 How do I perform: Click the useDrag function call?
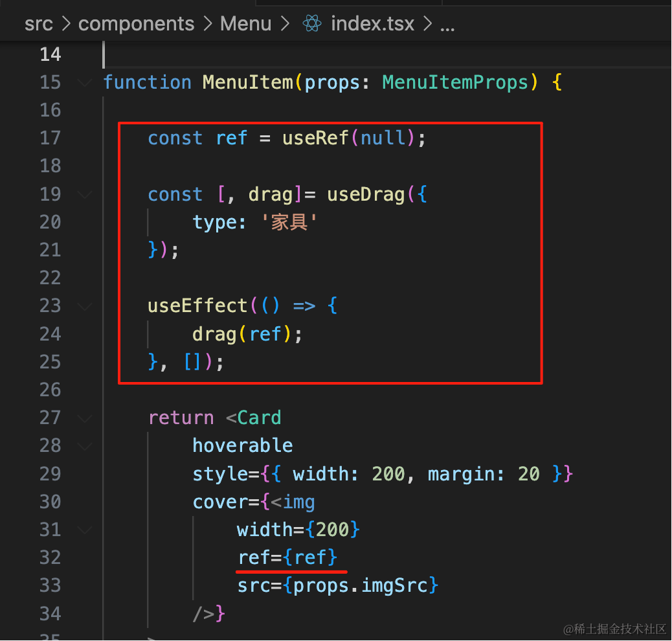click(366, 195)
